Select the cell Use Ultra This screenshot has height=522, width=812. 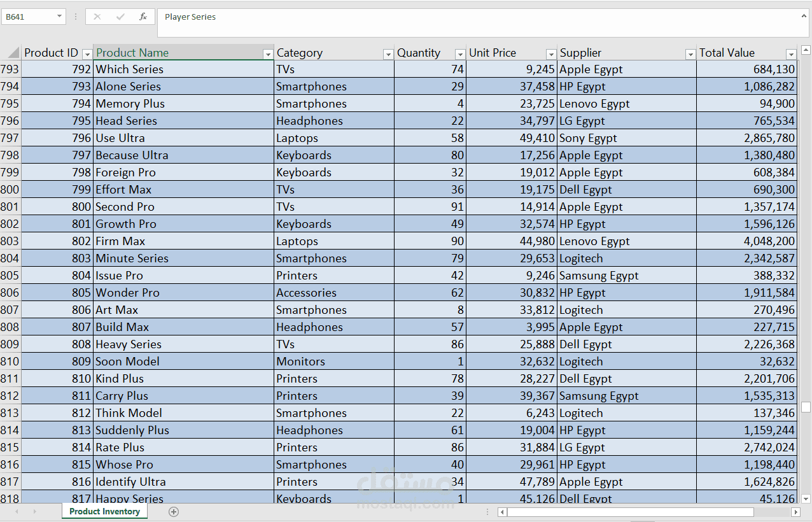[x=183, y=138]
